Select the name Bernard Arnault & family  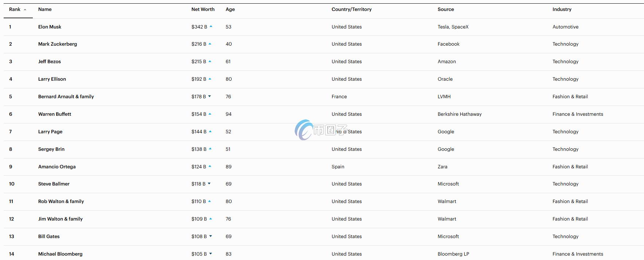[x=66, y=97]
